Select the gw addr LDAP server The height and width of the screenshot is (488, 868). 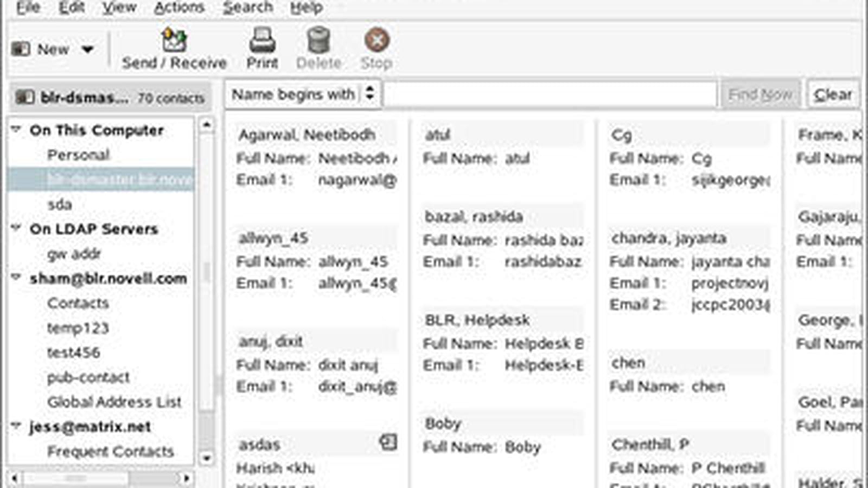point(74,253)
